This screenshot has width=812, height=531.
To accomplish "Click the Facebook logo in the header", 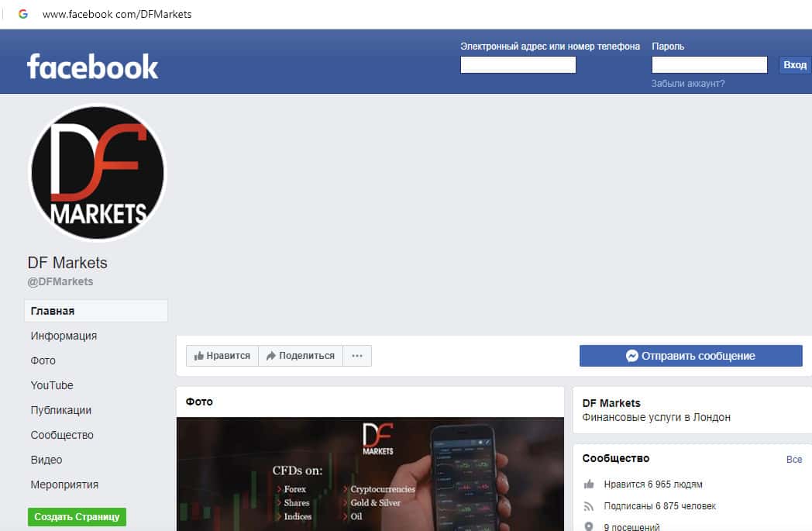I will [93, 67].
